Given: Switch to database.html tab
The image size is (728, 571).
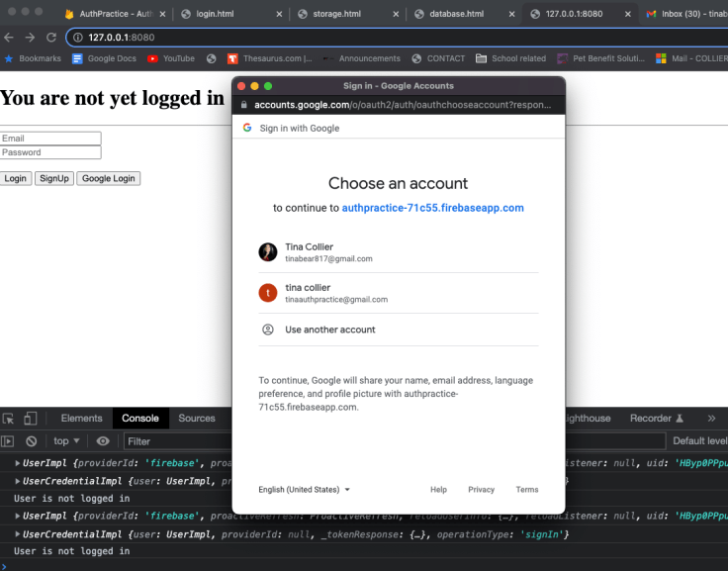Looking at the screenshot, I should (456, 14).
